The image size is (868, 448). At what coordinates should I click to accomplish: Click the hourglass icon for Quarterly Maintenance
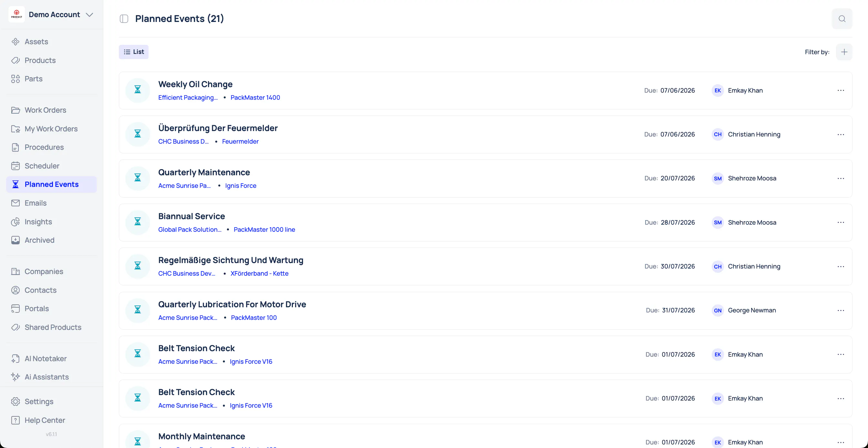tap(138, 178)
